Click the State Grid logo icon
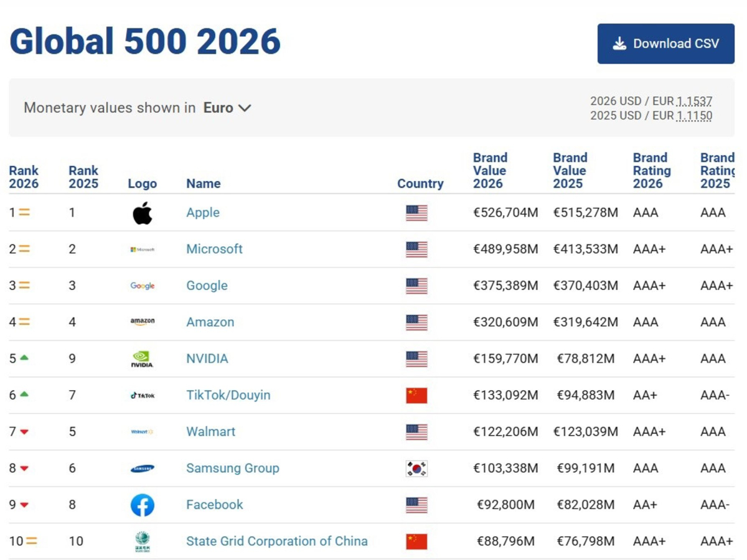The height and width of the screenshot is (560, 747). tap(143, 541)
